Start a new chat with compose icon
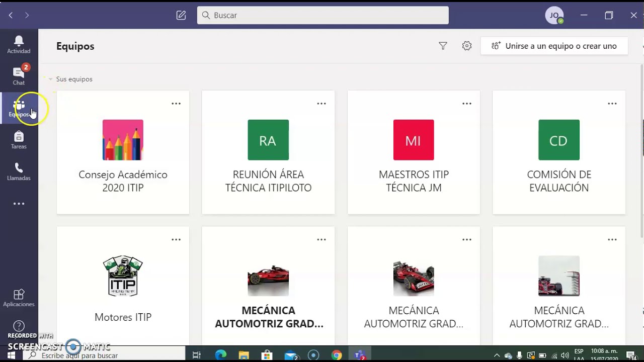 pyautogui.click(x=181, y=15)
